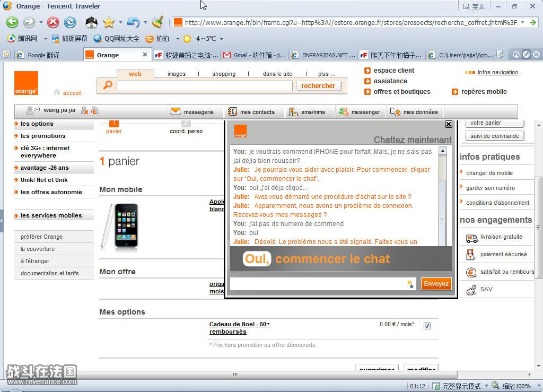Click the red Stop loading button
543x392 pixels.
[x=53, y=22]
